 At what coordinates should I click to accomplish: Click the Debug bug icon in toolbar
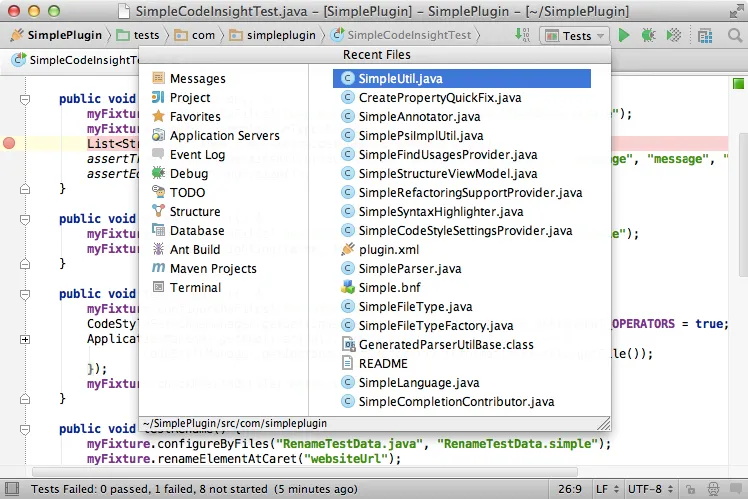(648, 35)
